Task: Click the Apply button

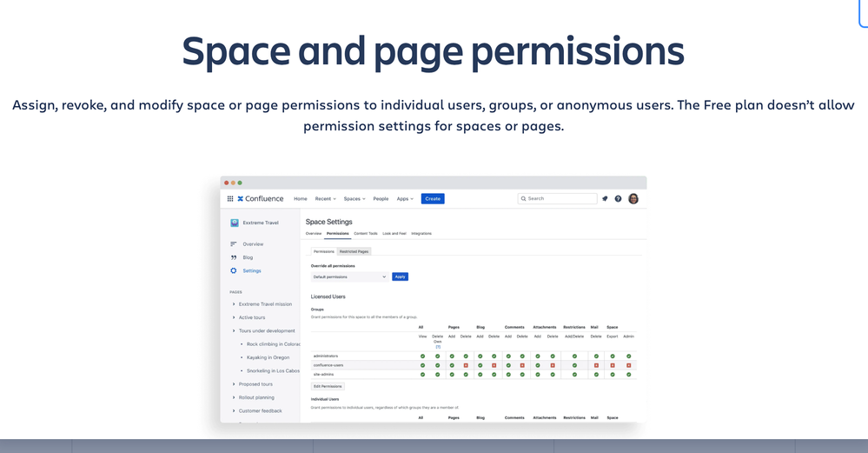Action: [401, 276]
